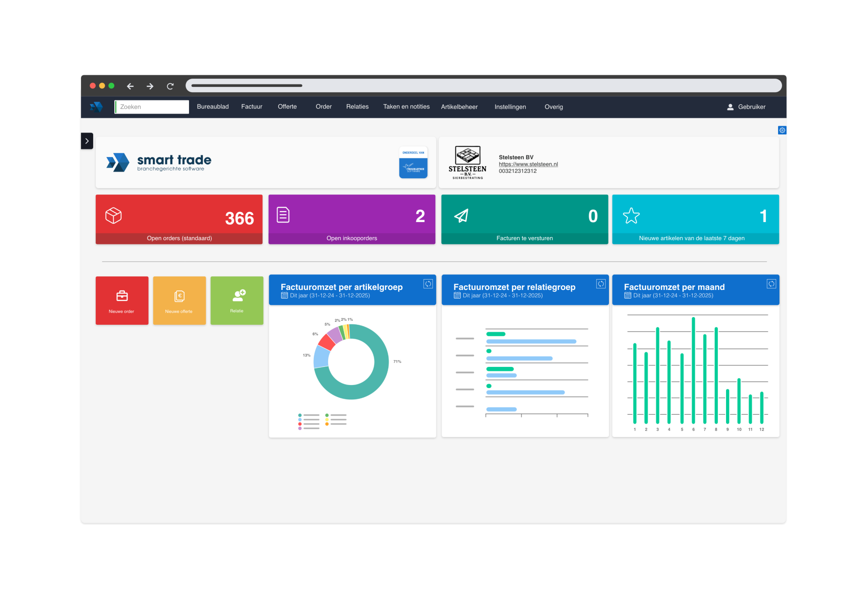Viewport: 868px width, 598px height.
Task: Open the Factuur menu
Action: coord(251,107)
